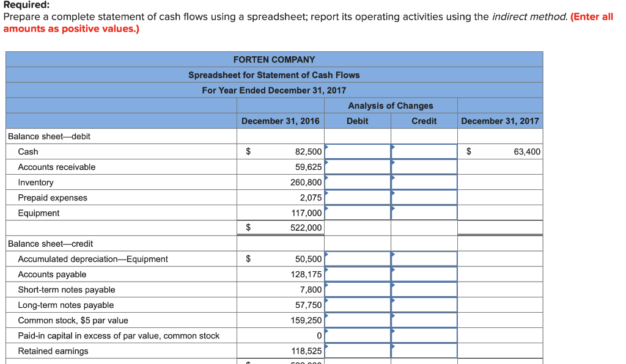The image size is (626, 364).
Task: Select the Credit cell for Accounts receivable
Action: (424, 167)
